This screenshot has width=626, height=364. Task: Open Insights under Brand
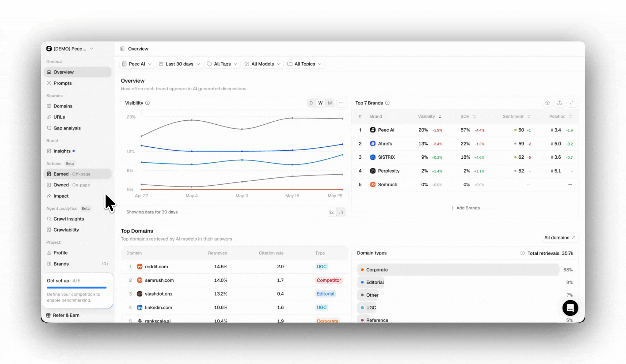tap(78, 151)
